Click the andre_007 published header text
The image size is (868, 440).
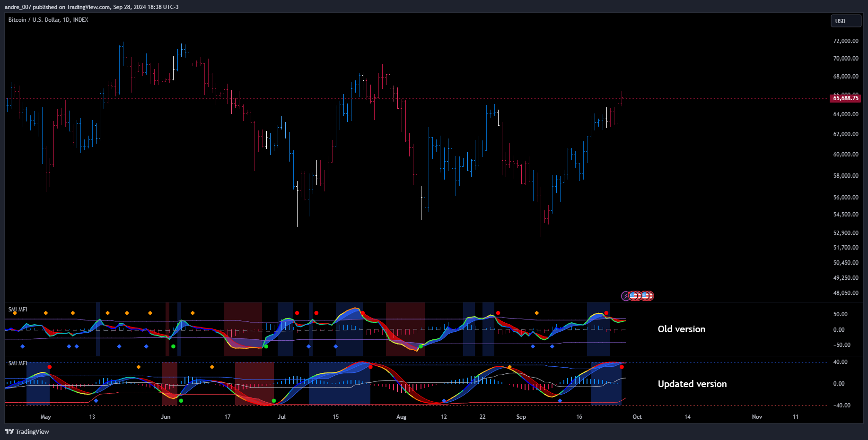tap(92, 7)
